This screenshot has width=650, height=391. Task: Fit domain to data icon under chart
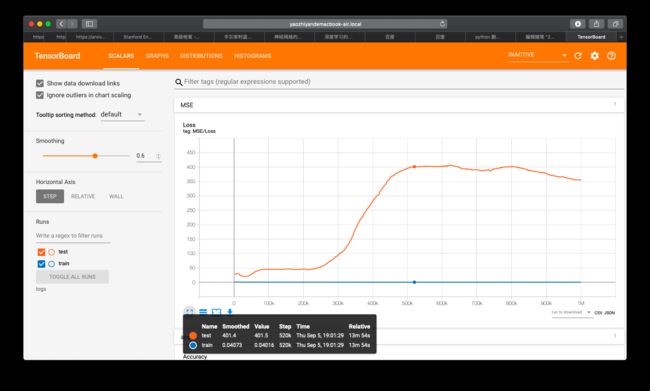tap(216, 312)
